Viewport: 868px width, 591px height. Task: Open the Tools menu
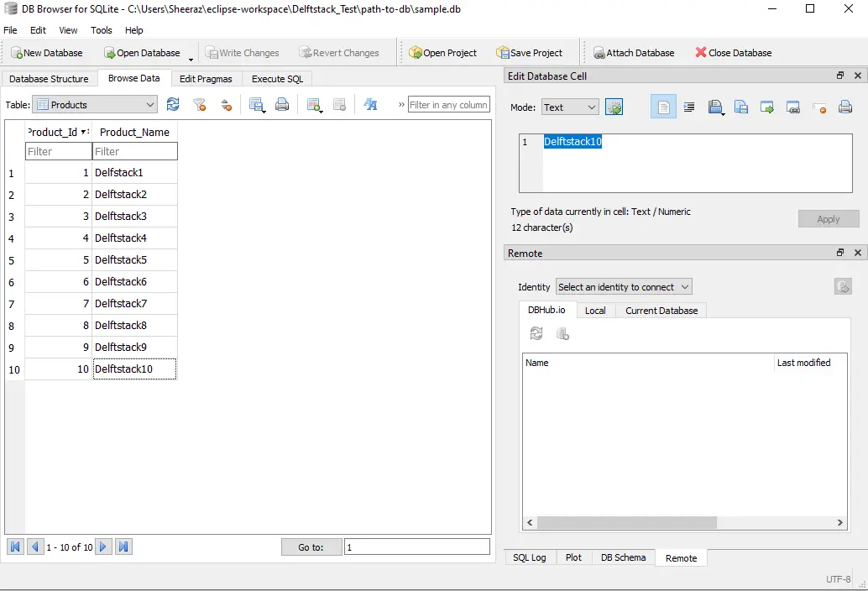(101, 30)
